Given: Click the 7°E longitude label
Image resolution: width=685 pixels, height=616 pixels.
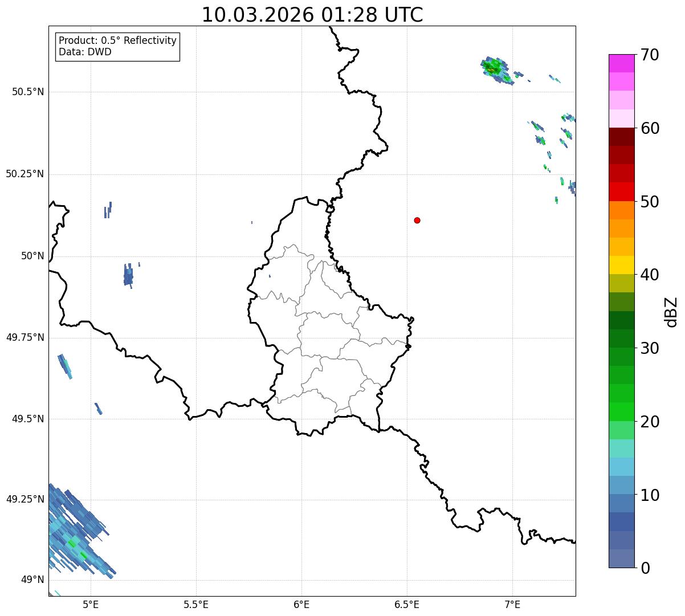Looking at the screenshot, I should click(x=512, y=605).
